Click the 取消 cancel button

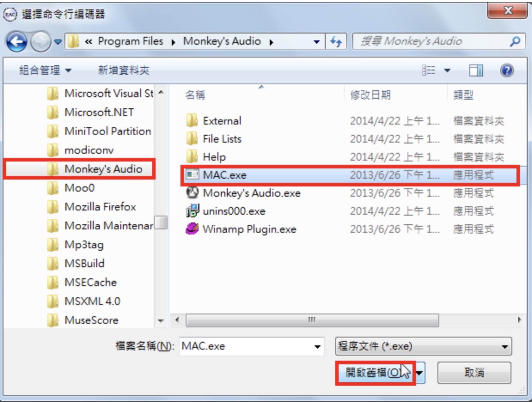pos(474,373)
